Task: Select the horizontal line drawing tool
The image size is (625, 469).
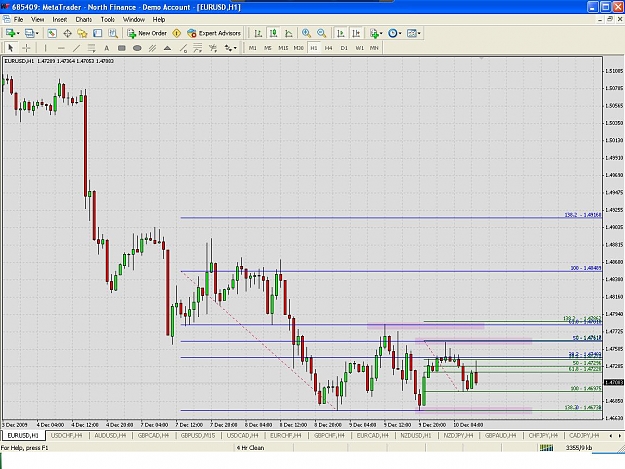Action: (61, 48)
